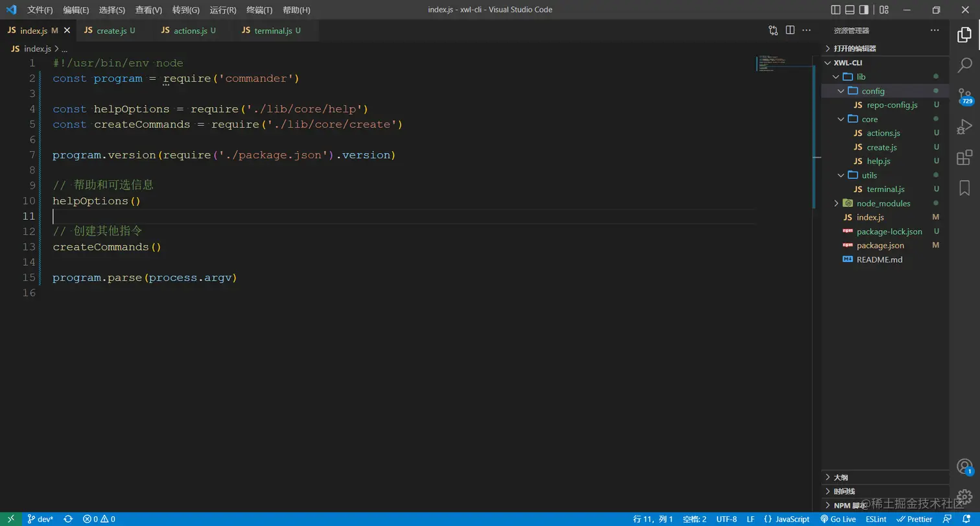The height and width of the screenshot is (526, 980).
Task: Open the 选择(S) menu
Action: (x=112, y=10)
